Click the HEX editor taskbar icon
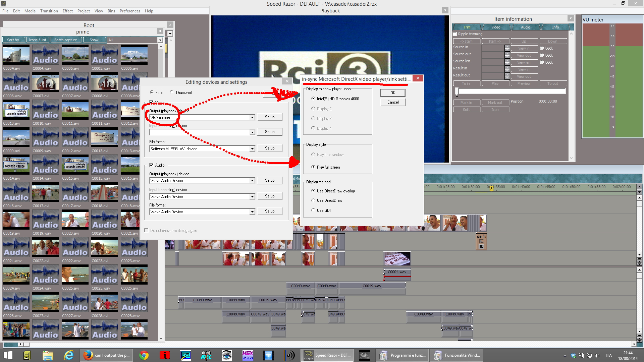The image size is (644, 362). pyautogui.click(x=248, y=355)
